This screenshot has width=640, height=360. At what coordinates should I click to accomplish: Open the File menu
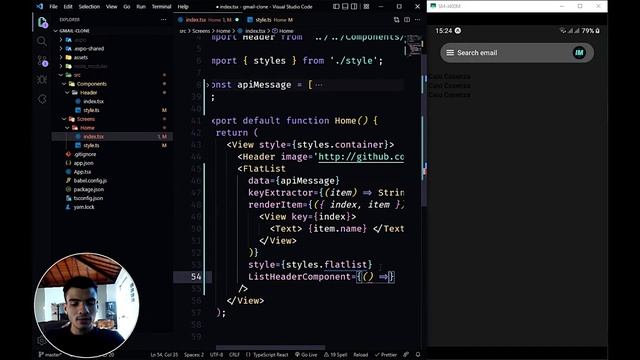pos(53,7)
